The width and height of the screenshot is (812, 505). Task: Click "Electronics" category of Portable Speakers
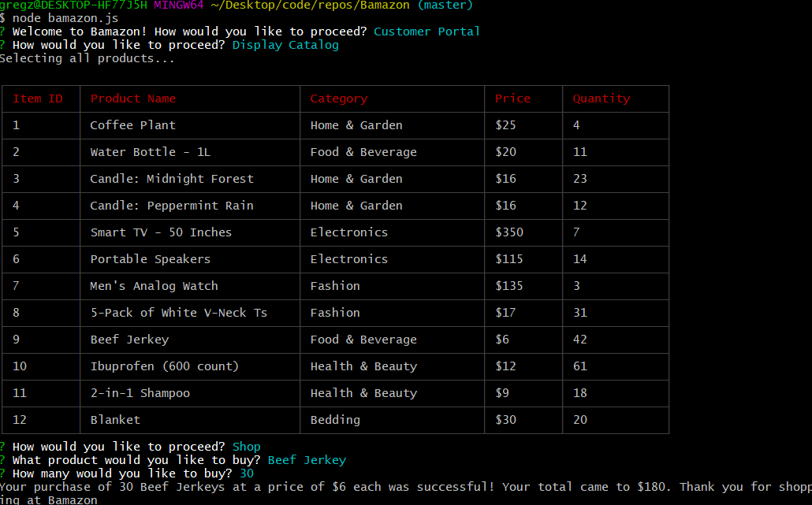(349, 259)
